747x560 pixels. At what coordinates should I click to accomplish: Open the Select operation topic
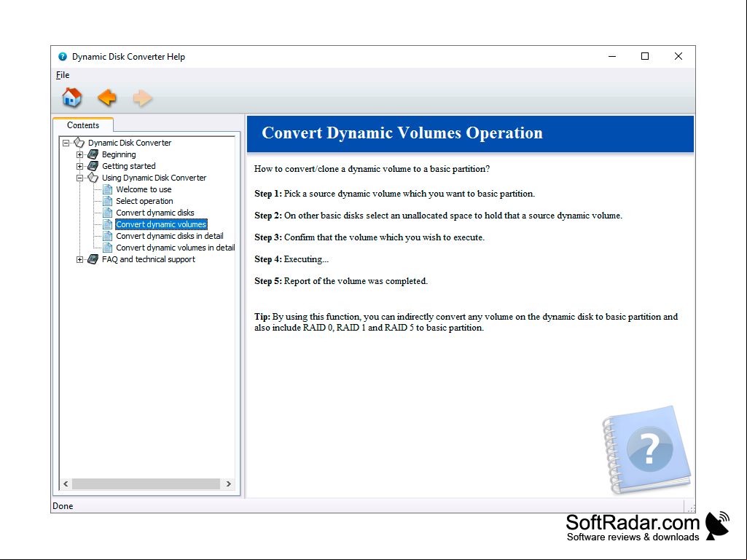(144, 201)
